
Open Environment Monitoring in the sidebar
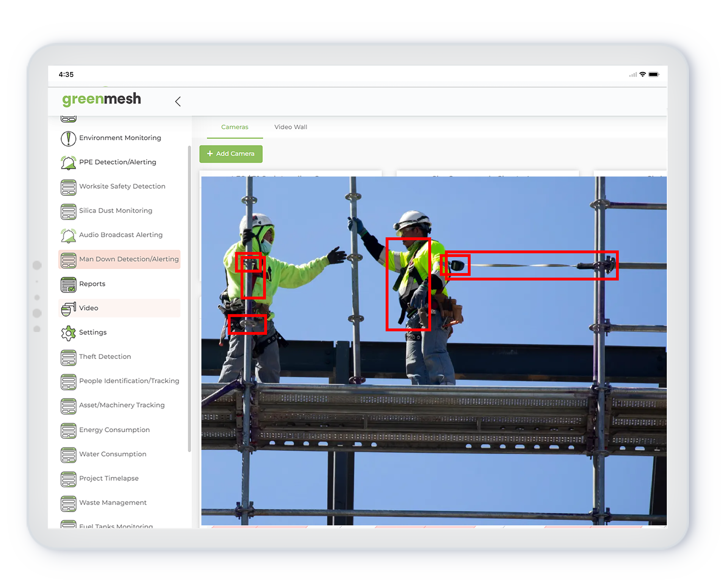[120, 138]
